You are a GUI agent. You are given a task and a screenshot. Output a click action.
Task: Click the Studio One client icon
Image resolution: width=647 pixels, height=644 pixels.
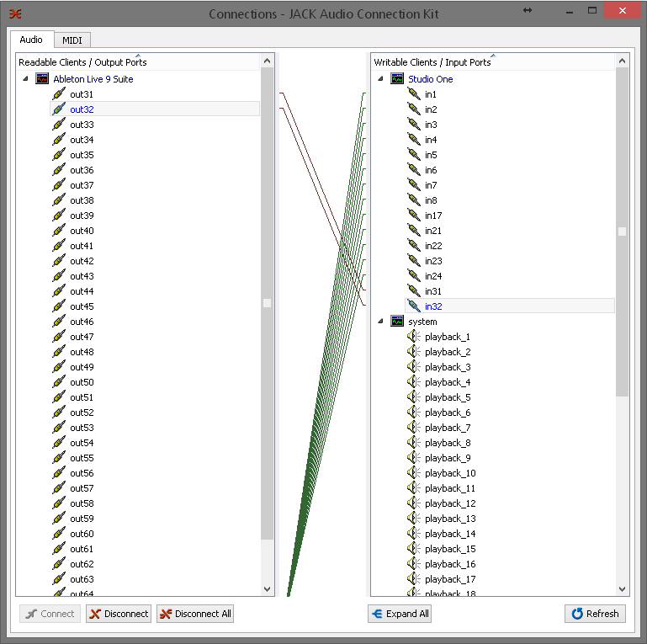[x=397, y=79]
